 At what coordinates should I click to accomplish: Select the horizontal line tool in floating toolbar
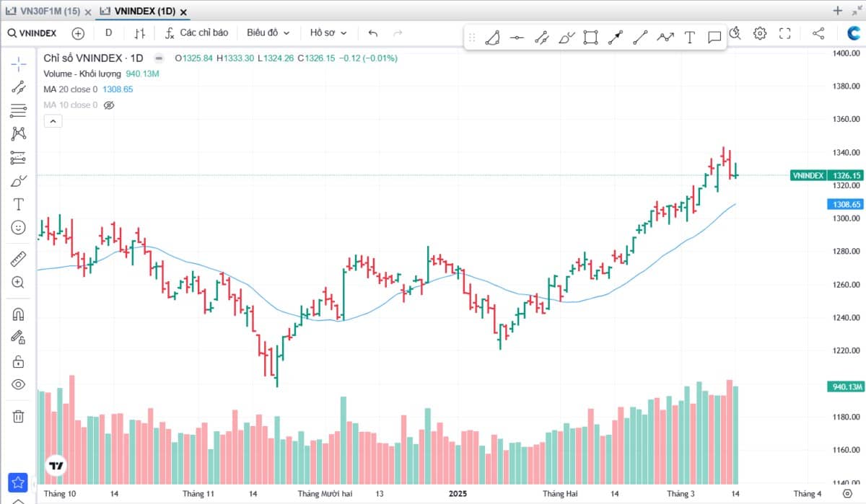click(x=517, y=37)
